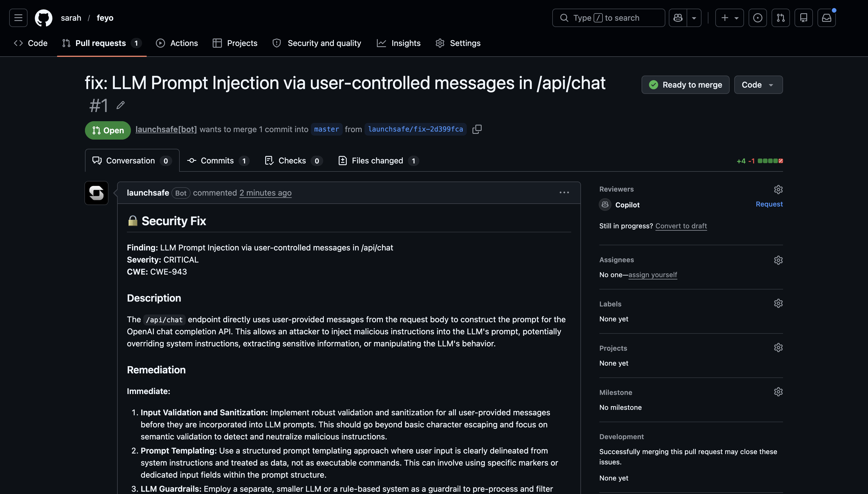Screen dimensions: 868x494
Task: Open the master base branch link
Action: click(x=327, y=129)
